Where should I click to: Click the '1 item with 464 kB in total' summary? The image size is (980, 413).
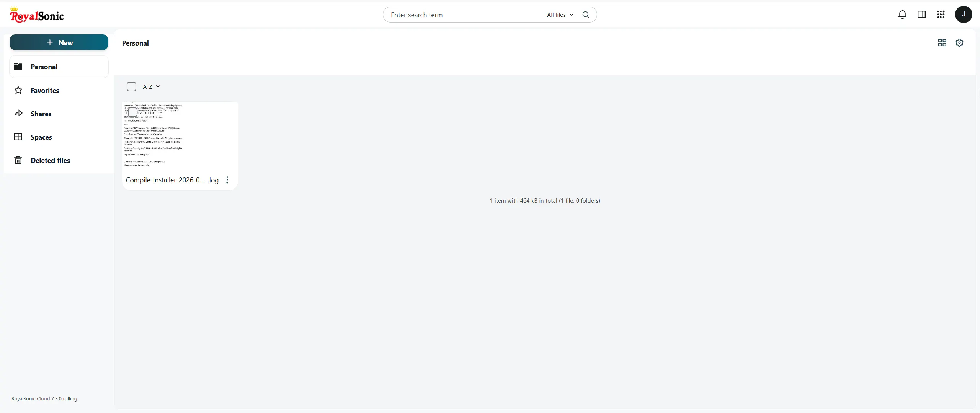[x=545, y=201]
